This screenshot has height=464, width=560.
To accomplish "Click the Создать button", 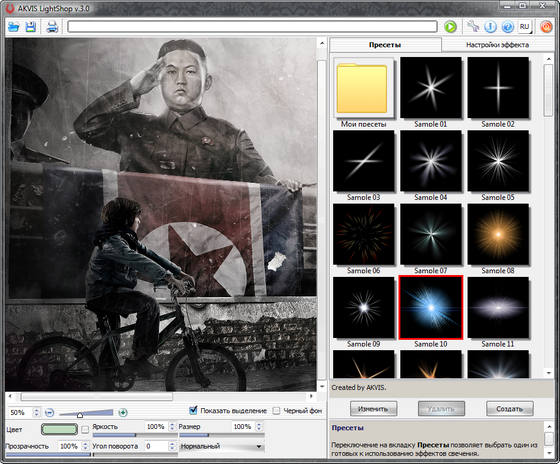I will [x=510, y=409].
